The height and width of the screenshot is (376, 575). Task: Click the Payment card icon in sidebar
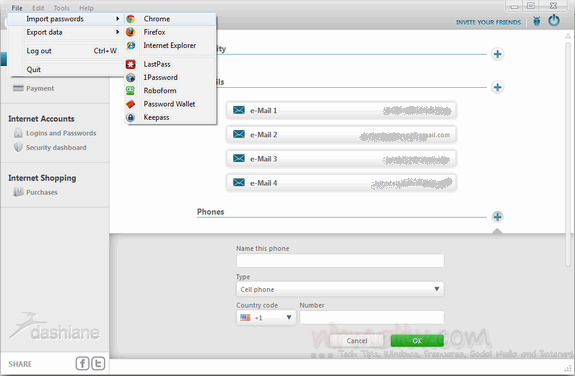[x=18, y=88]
